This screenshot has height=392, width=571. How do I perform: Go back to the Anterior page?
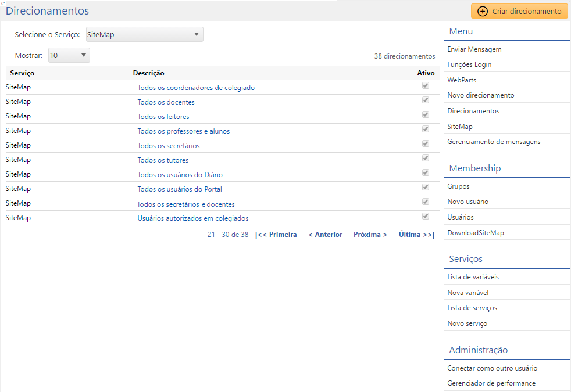pyautogui.click(x=325, y=235)
